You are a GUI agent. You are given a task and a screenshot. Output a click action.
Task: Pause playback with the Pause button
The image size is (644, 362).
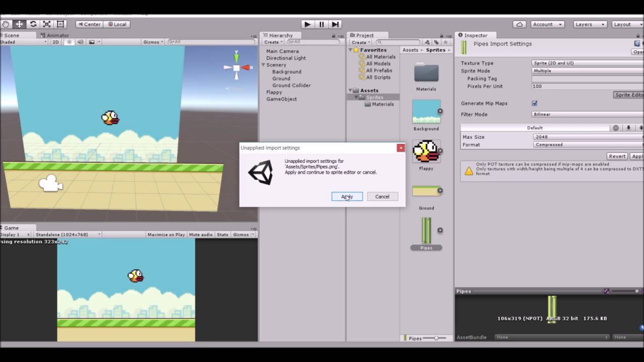tap(321, 24)
